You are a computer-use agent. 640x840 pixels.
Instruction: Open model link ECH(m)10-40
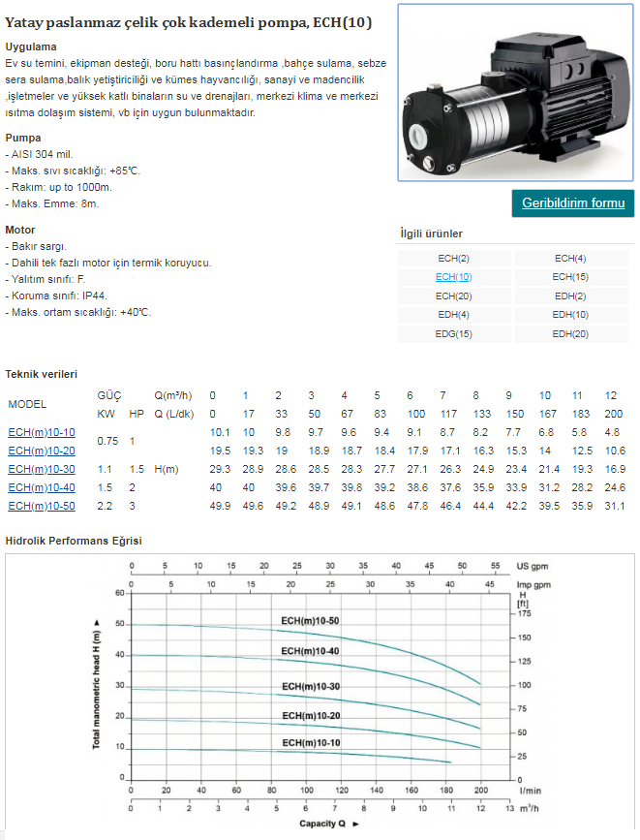tap(42, 487)
